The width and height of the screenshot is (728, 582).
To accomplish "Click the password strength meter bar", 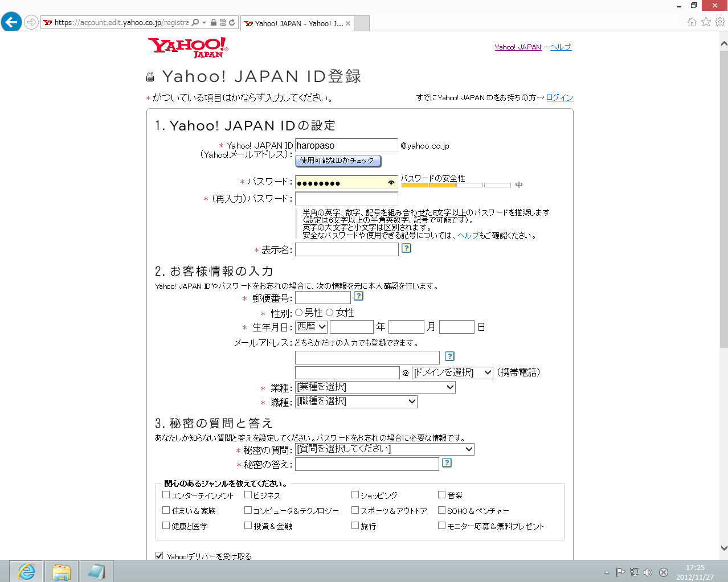I will (456, 185).
